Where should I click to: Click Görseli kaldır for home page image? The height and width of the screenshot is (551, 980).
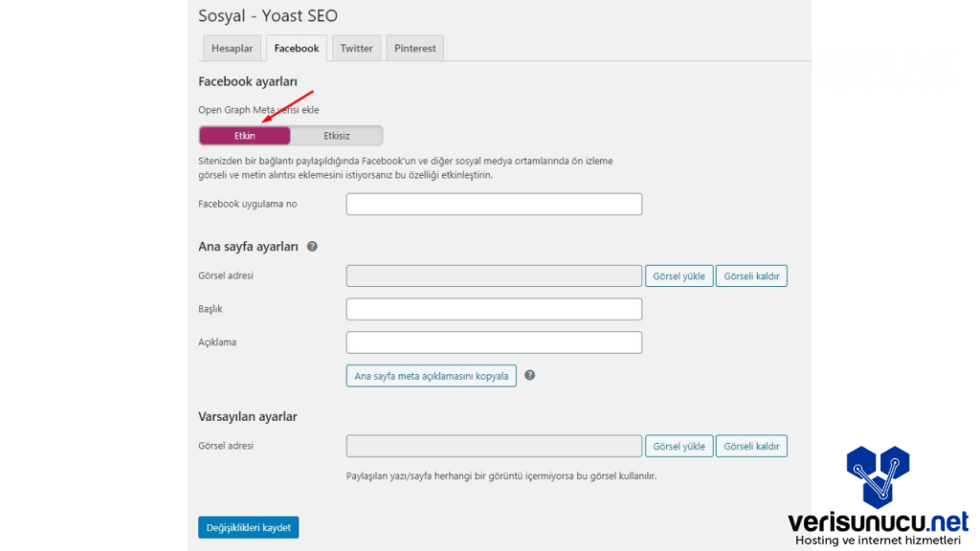751,276
